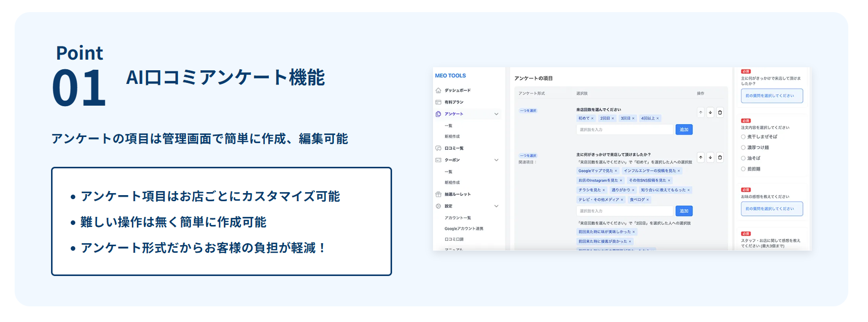This screenshot has width=868, height=322.
Task: Remove インフルエンサーの投稿を見た tag
Action: pos(679,171)
